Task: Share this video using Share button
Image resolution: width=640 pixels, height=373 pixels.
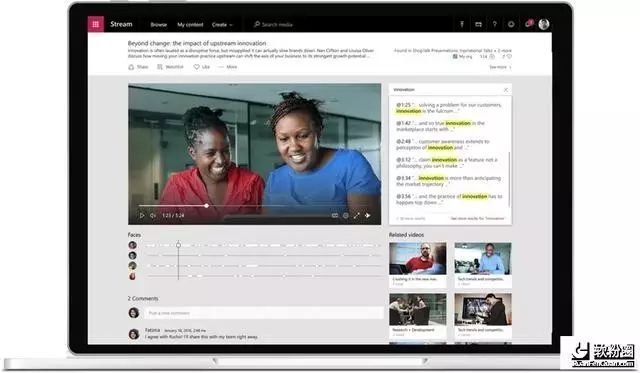Action: pyautogui.click(x=138, y=67)
